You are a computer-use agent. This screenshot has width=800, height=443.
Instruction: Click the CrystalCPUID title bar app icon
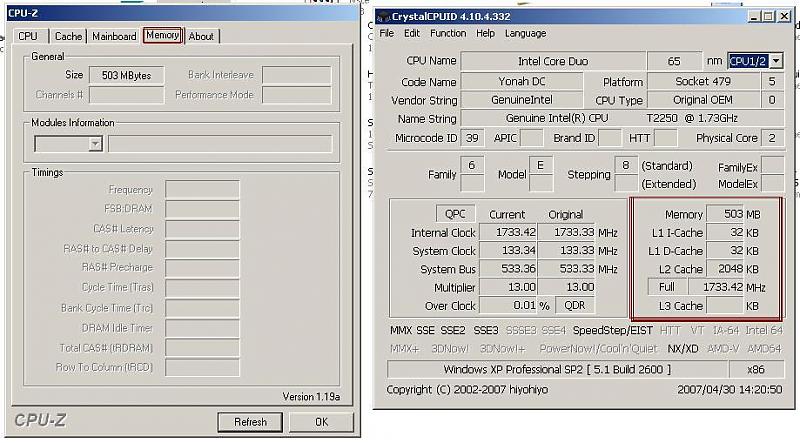pyautogui.click(x=384, y=16)
